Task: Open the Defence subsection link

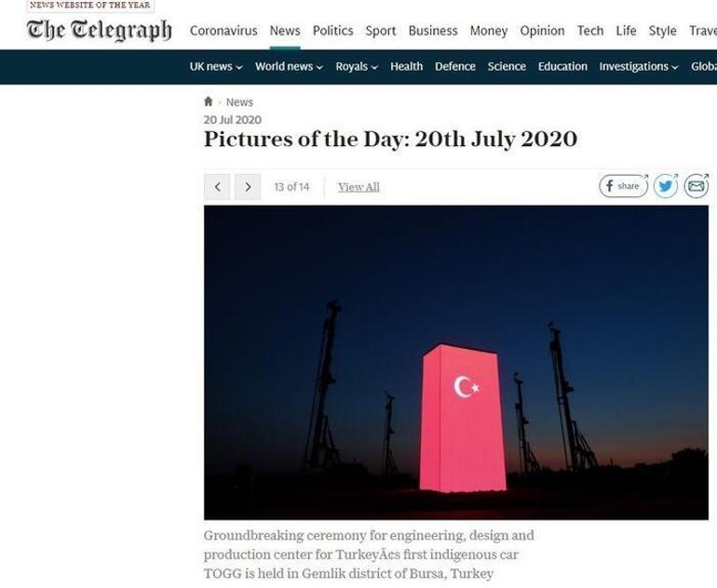Action: (x=455, y=67)
